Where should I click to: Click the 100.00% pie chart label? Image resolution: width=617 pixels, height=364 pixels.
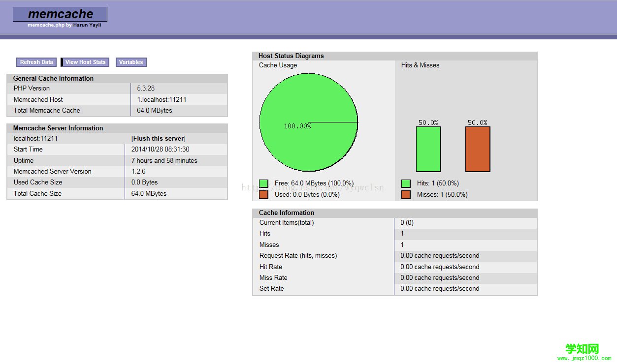(297, 126)
